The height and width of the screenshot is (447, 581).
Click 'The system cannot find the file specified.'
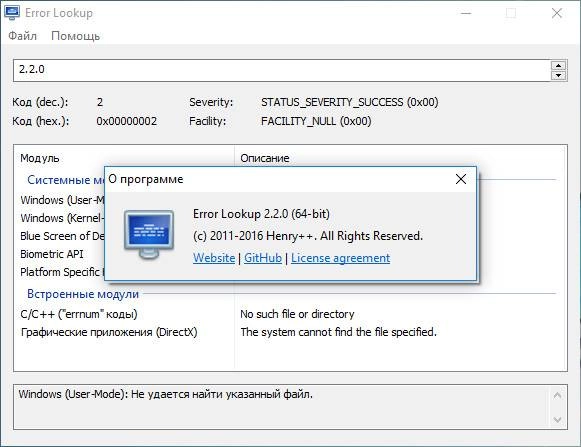(x=338, y=332)
